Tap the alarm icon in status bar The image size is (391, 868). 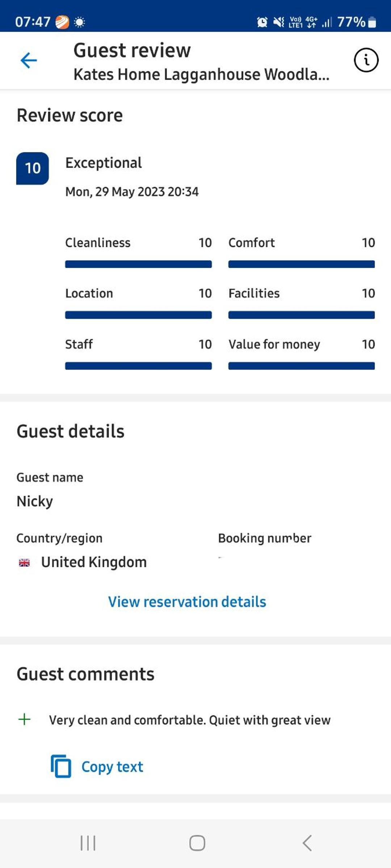pyautogui.click(x=262, y=22)
